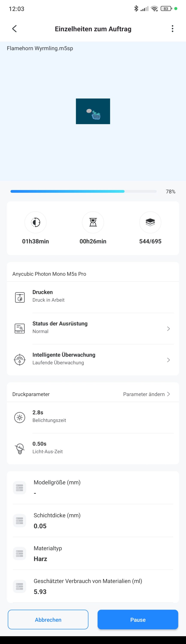Image resolution: width=186 pixels, height=644 pixels.
Task: Tap the back arrow icon
Action: pos(15,29)
